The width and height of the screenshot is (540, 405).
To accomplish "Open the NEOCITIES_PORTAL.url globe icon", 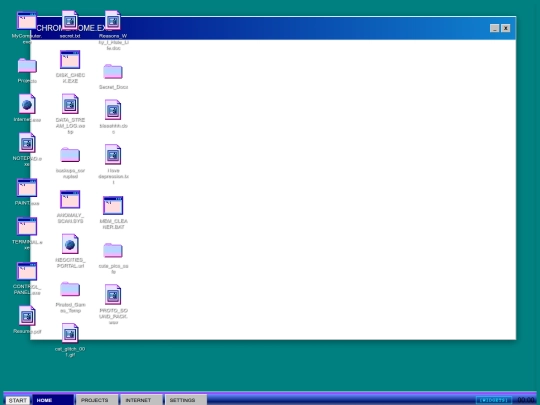I will pyautogui.click(x=70, y=244).
